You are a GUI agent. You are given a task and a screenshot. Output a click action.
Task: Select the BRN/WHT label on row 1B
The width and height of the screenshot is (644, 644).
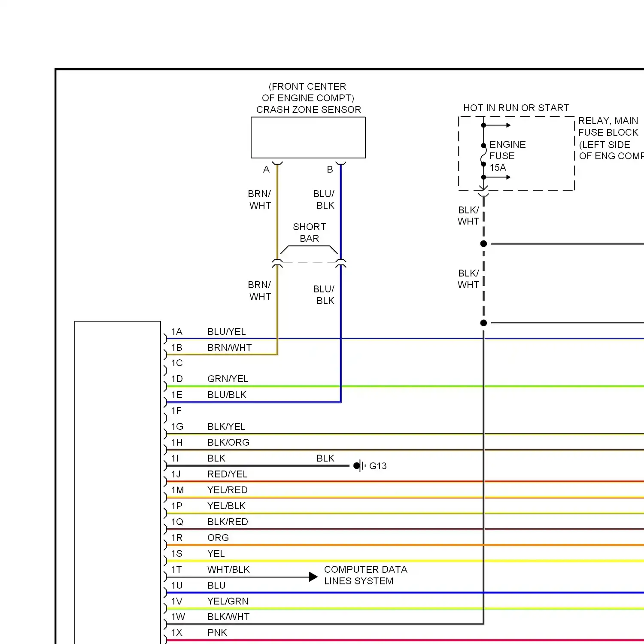tap(229, 347)
